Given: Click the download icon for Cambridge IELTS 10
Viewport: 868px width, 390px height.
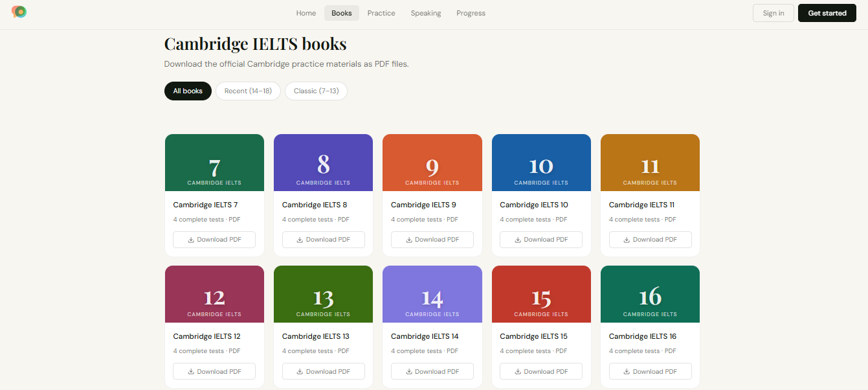Looking at the screenshot, I should tap(518, 240).
